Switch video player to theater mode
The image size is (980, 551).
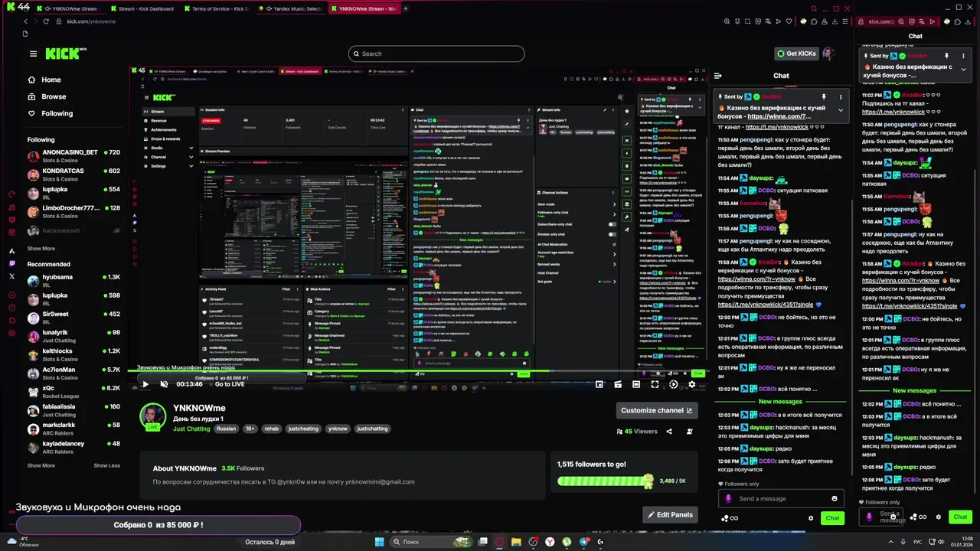pyautogui.click(x=636, y=384)
